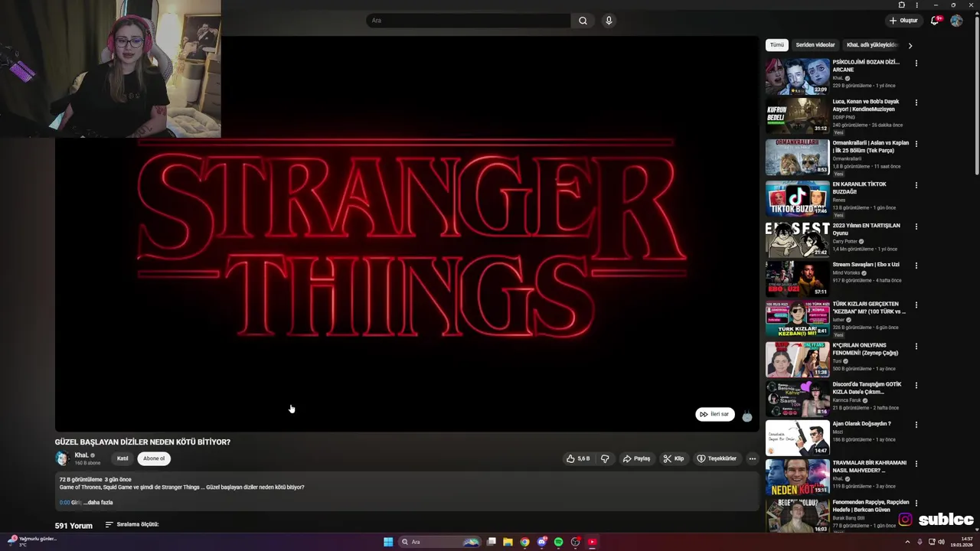The height and width of the screenshot is (551, 980).
Task: Open EN KARANLIK TİKTOK BUZDAĞI! title
Action: click(859, 188)
